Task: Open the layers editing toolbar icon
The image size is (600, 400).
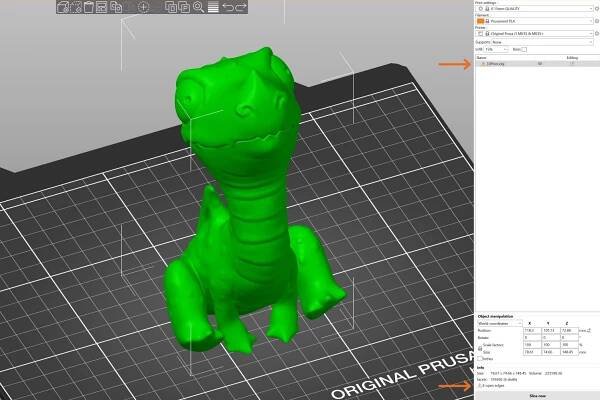Action: click(212, 7)
